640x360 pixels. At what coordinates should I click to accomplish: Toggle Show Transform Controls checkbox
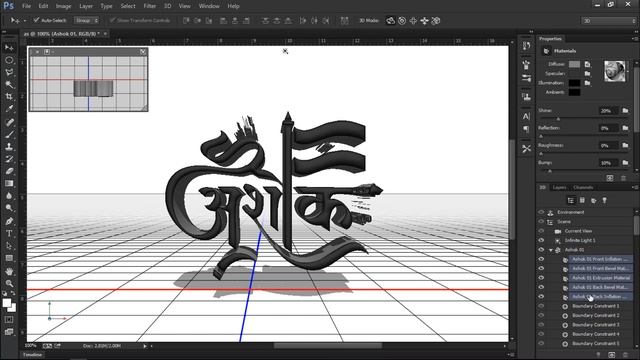(x=112, y=20)
